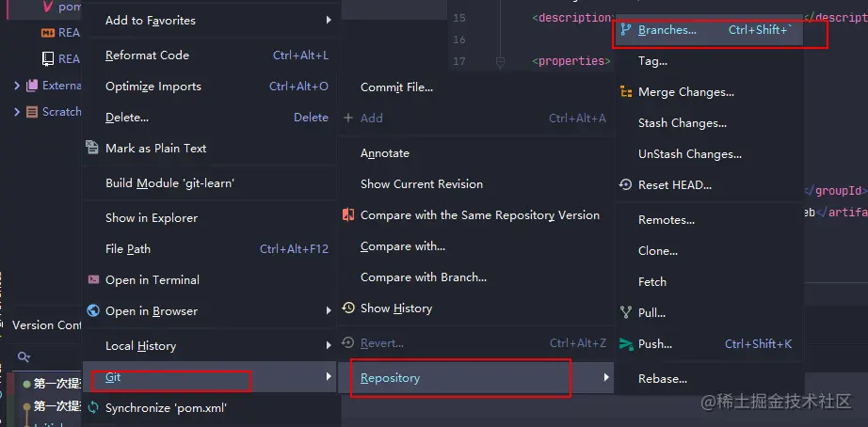Open the Git submenu
Image resolution: width=868 pixels, height=427 pixels.
(x=209, y=376)
